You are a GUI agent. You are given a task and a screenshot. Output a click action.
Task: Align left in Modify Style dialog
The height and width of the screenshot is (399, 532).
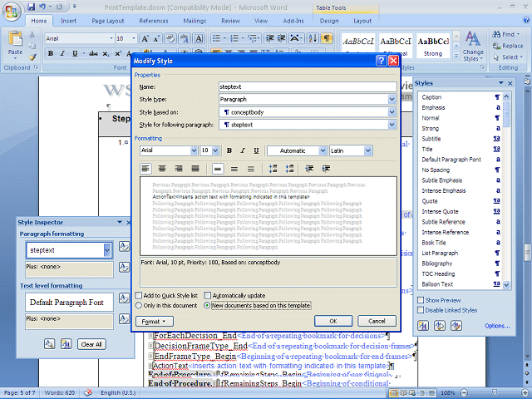point(145,169)
